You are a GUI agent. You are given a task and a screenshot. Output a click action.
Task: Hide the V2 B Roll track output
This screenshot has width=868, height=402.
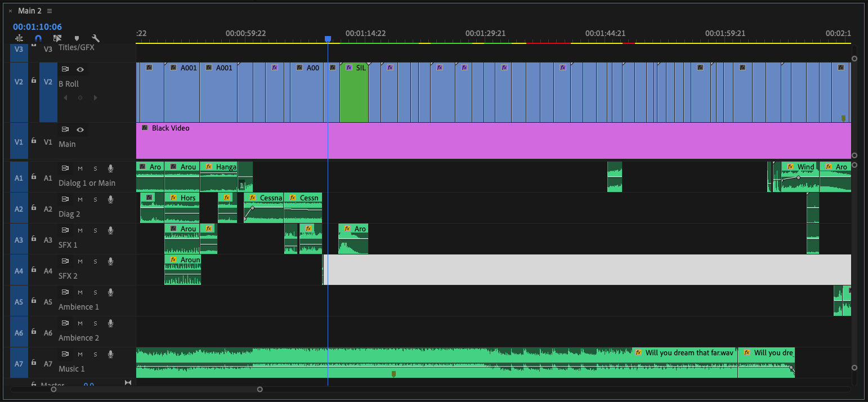click(x=80, y=69)
